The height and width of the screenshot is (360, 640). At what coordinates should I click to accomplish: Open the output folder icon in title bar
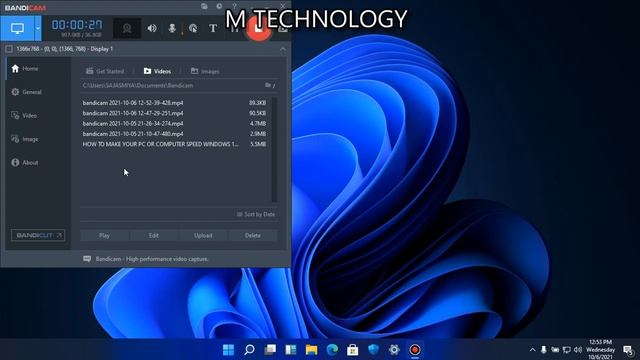(204, 6)
